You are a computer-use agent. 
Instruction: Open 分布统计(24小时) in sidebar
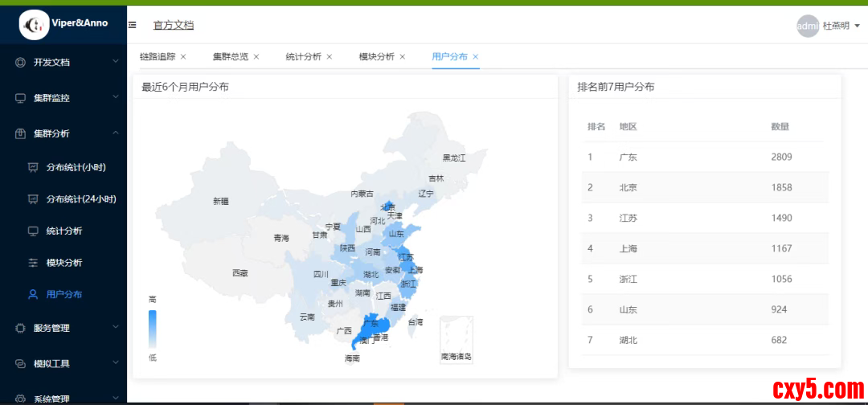pos(80,199)
